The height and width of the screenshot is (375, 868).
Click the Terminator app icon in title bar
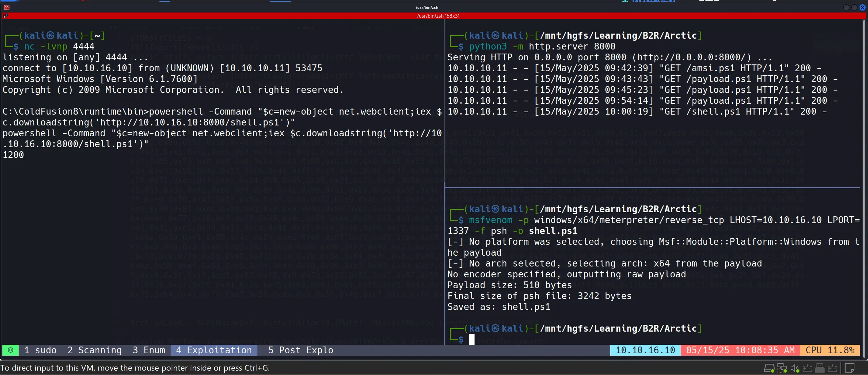(x=6, y=7)
